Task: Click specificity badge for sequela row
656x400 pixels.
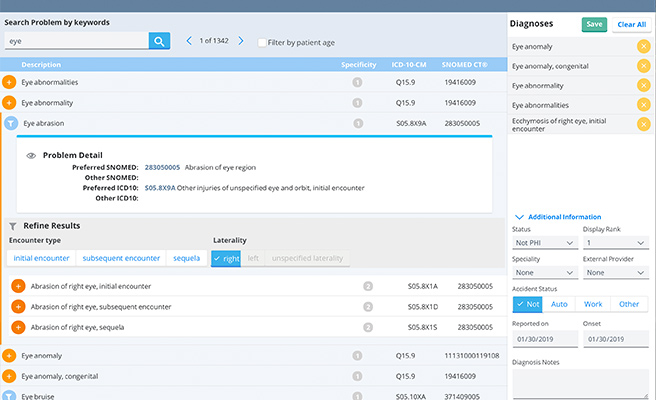Action: [x=368, y=327]
